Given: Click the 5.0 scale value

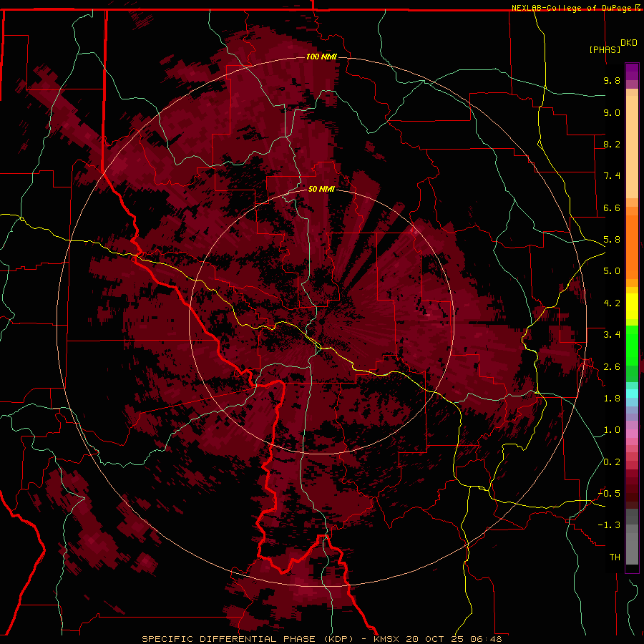Looking at the screenshot, I should tap(612, 271).
